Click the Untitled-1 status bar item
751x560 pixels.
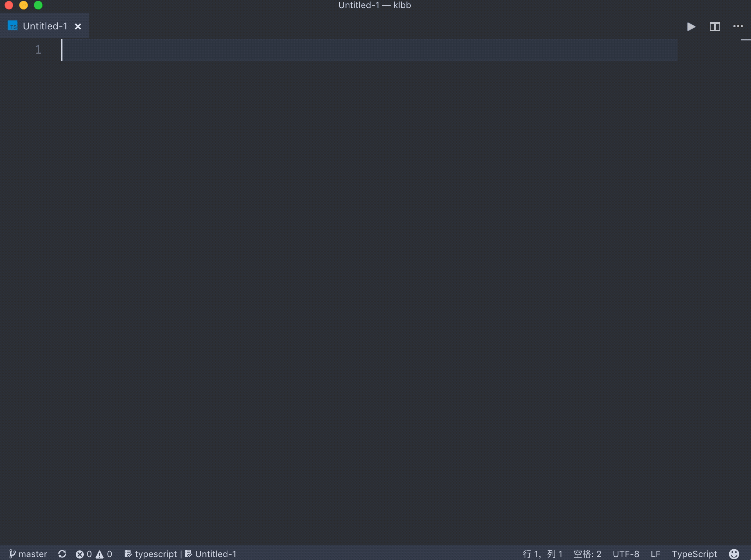[x=211, y=554]
